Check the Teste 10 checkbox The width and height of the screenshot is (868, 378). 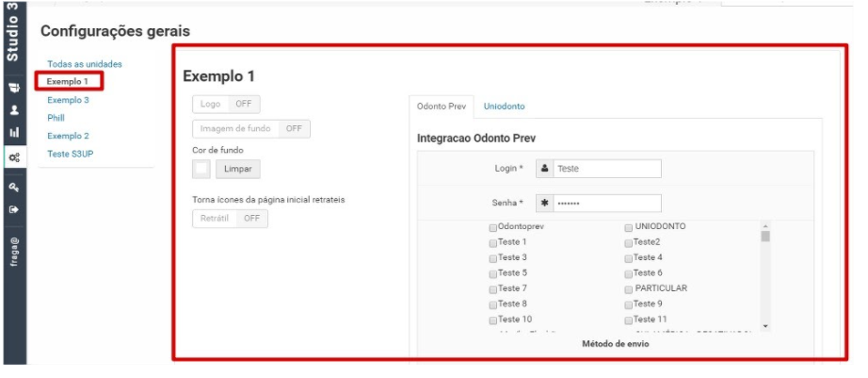point(492,320)
